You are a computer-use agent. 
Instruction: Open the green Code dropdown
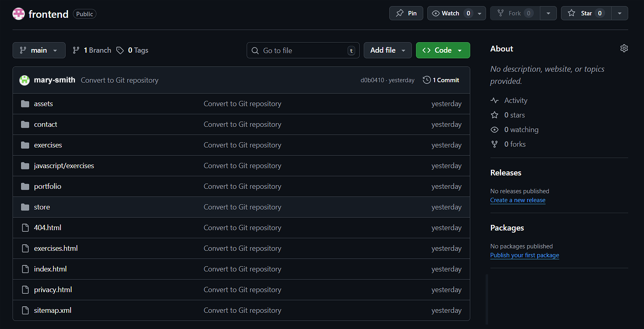(443, 50)
